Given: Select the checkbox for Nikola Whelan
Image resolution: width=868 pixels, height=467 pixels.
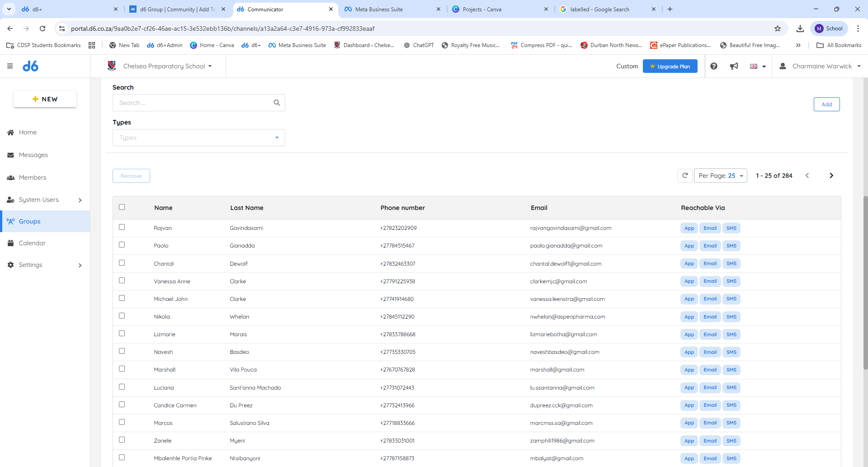Looking at the screenshot, I should tap(122, 316).
